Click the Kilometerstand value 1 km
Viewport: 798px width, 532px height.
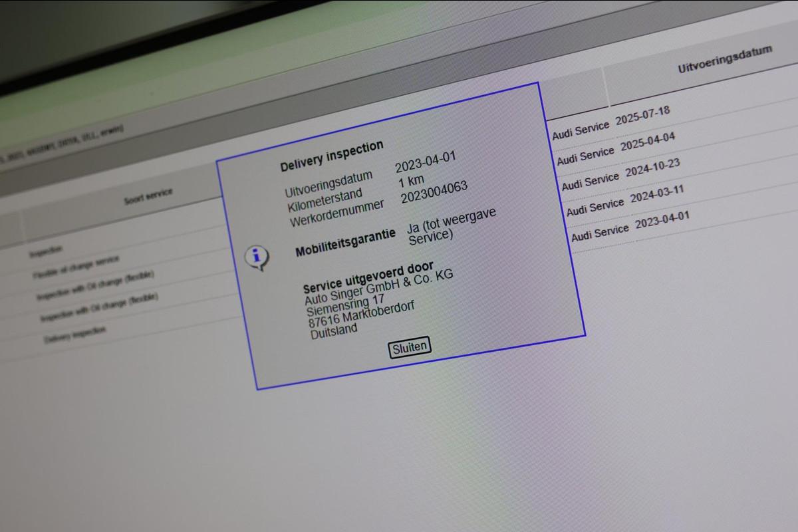point(411,180)
